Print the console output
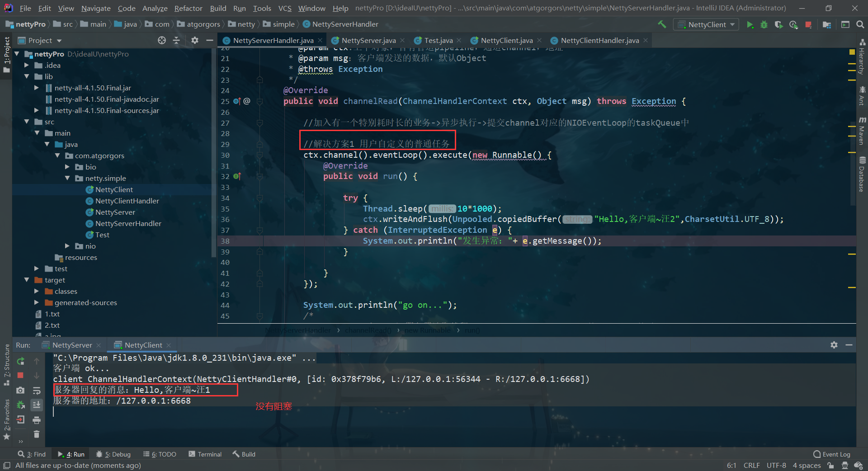This screenshot has height=471, width=868. click(37, 420)
